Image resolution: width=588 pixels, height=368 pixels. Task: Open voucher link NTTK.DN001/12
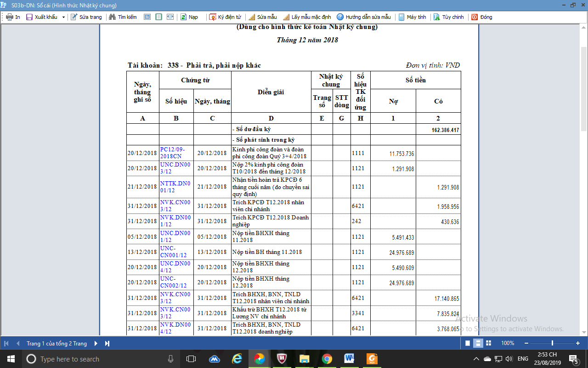175,187
